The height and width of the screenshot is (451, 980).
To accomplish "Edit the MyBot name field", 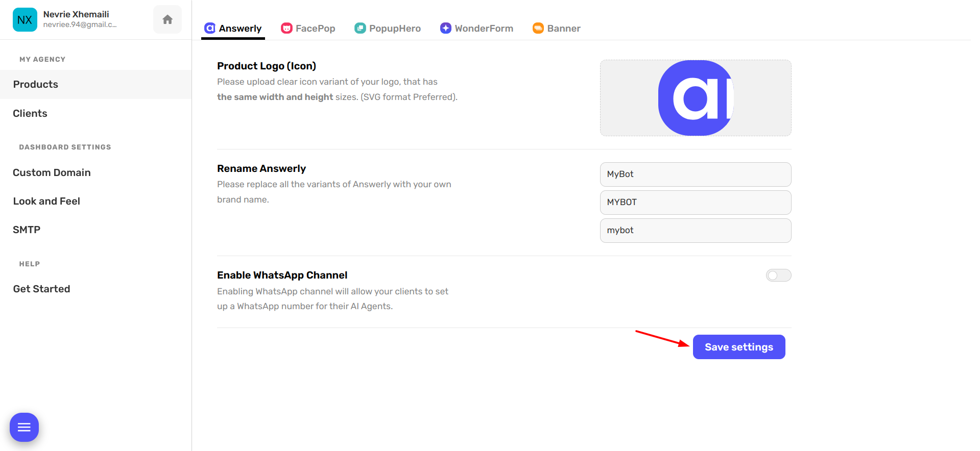I will click(696, 174).
